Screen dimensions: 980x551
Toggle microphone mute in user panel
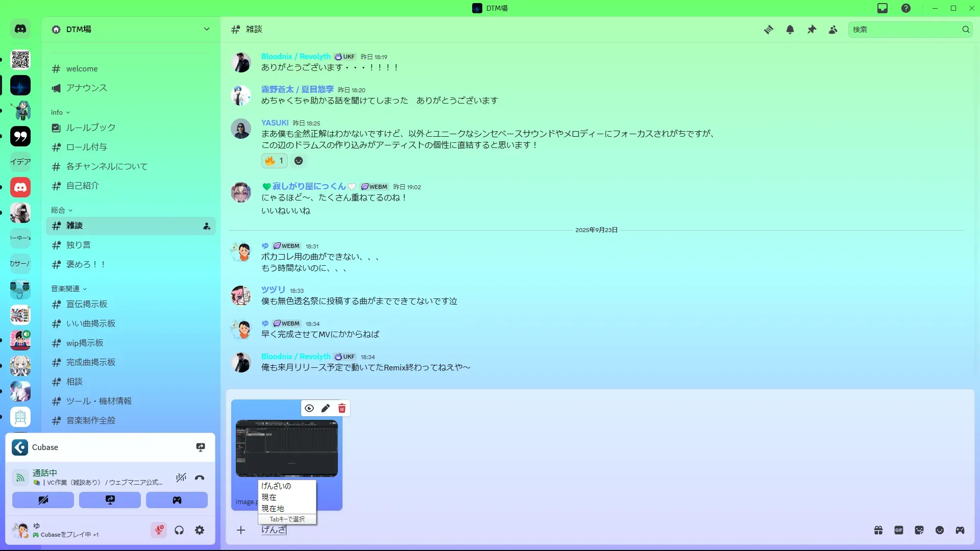click(159, 530)
